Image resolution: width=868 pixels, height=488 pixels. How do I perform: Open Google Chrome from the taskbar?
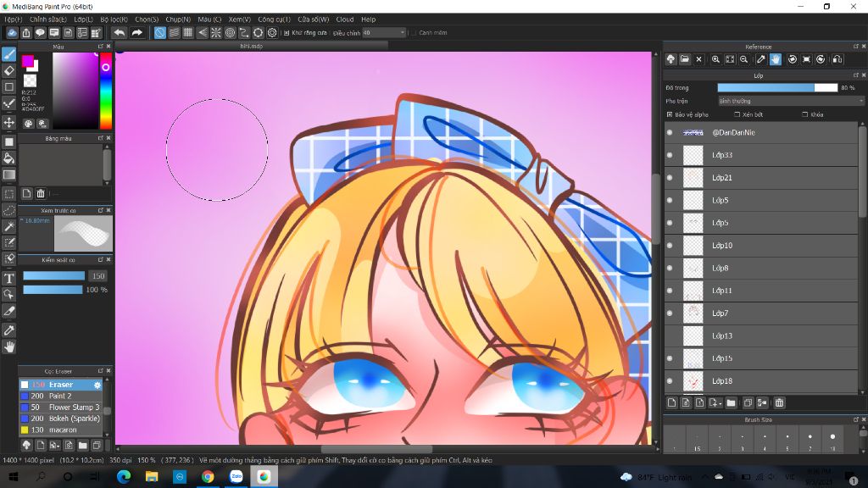(x=208, y=476)
